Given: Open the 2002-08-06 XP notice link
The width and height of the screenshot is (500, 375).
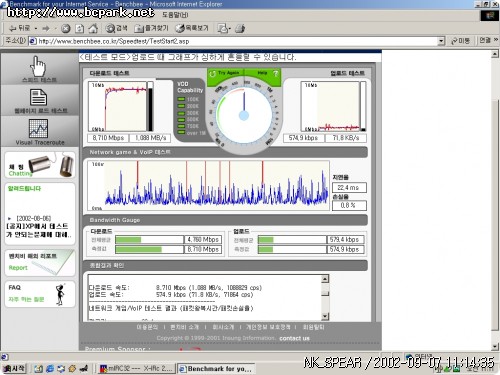Looking at the screenshot, I should coord(39,227).
